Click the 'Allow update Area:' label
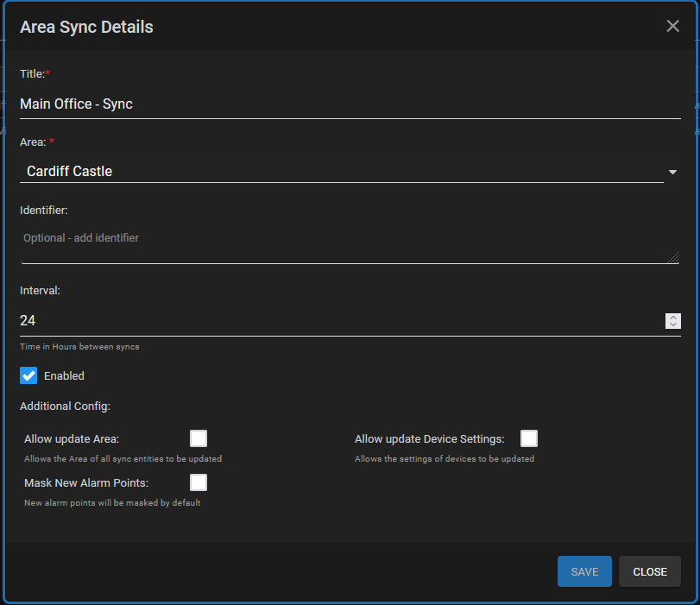This screenshot has width=700, height=605. (x=72, y=439)
